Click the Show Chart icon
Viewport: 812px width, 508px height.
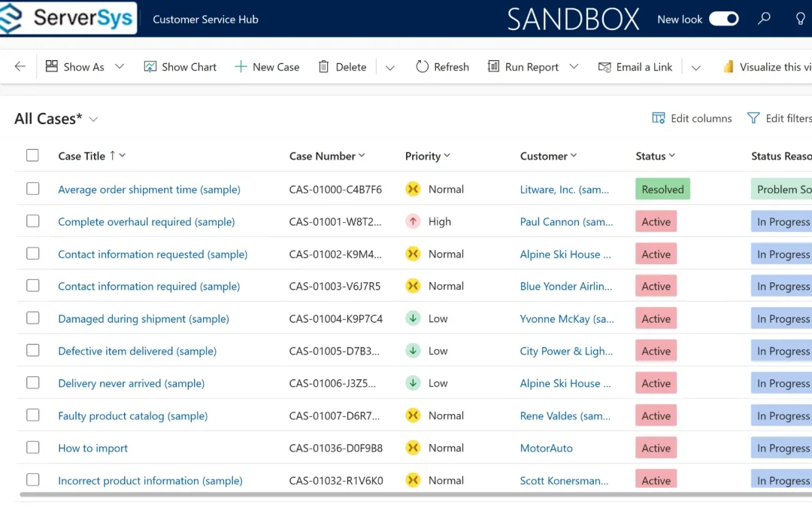[150, 66]
